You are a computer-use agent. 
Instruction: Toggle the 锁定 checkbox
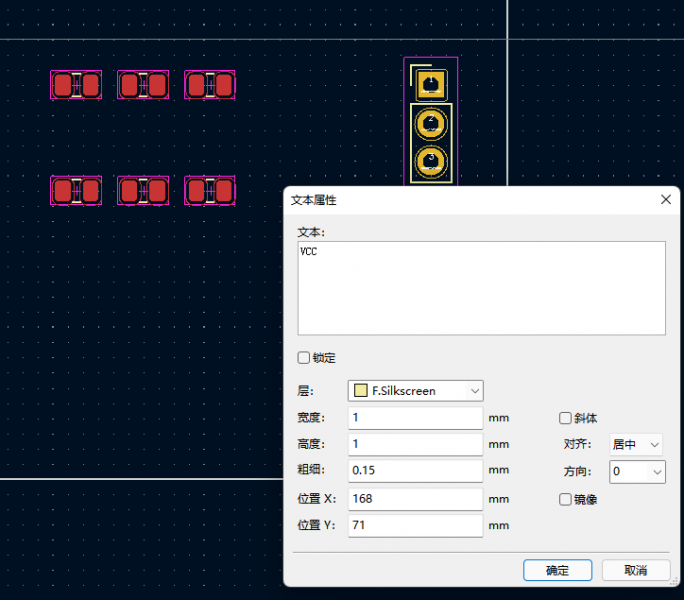tap(304, 358)
